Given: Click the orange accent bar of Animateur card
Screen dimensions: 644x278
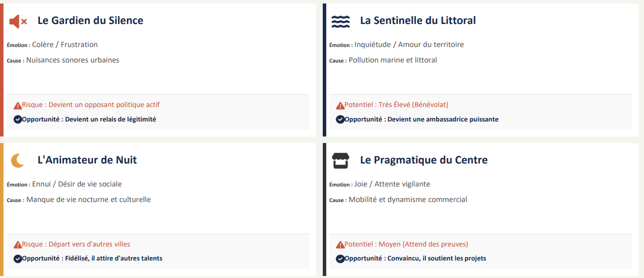Looking at the screenshot, I should tap(2, 209).
